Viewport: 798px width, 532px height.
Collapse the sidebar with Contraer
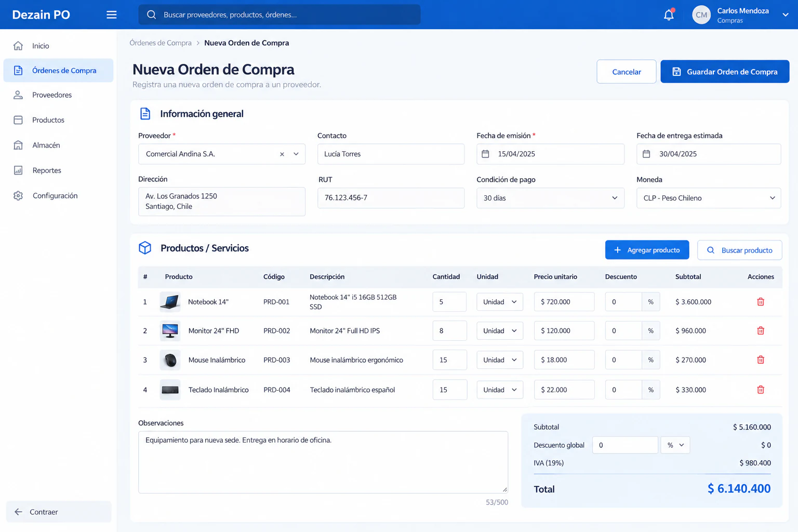[58, 512]
